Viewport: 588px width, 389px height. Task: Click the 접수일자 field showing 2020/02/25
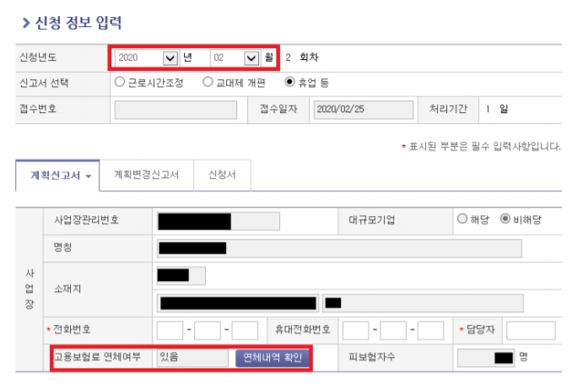pos(363,110)
